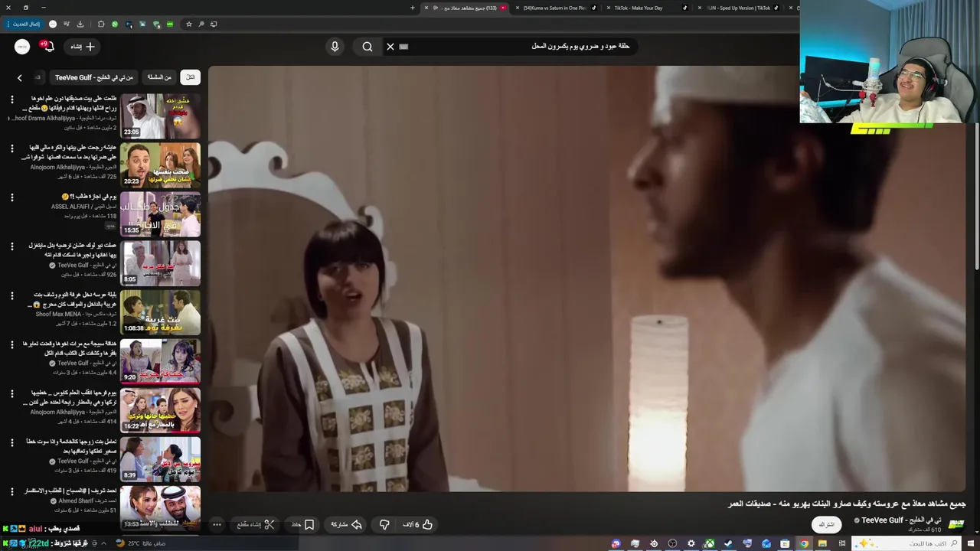Open options menu for the 20:23 video
The image size is (980, 551).
click(11, 148)
